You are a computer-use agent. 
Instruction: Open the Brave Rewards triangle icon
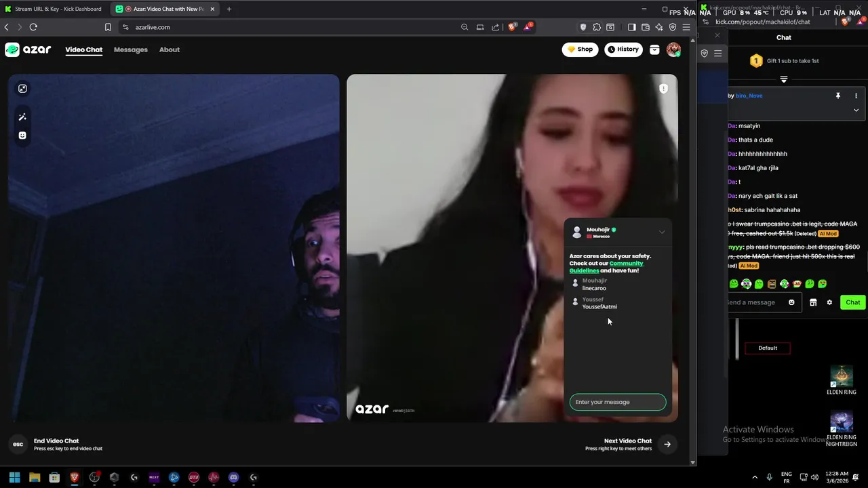click(x=528, y=27)
